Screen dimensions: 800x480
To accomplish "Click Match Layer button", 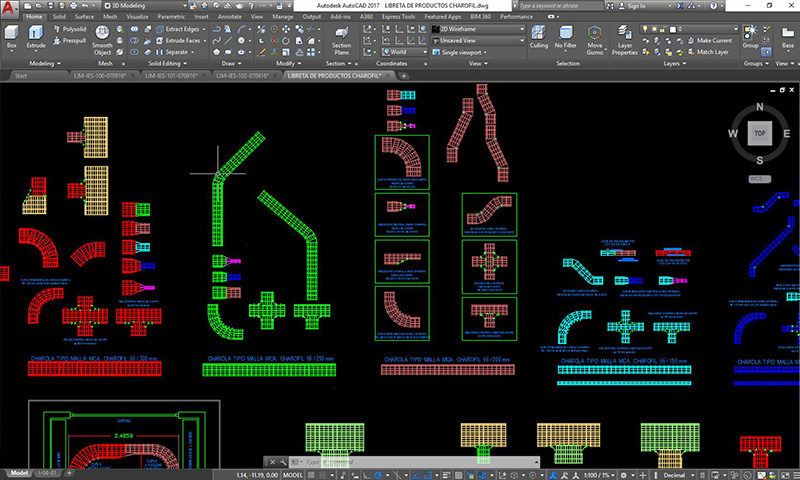I will click(708, 52).
